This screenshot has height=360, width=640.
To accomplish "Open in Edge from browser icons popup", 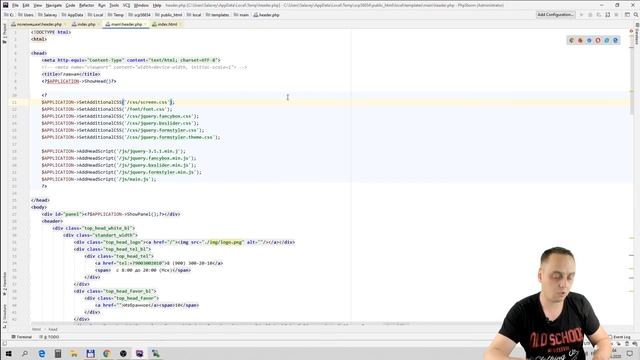I will [x=616, y=40].
